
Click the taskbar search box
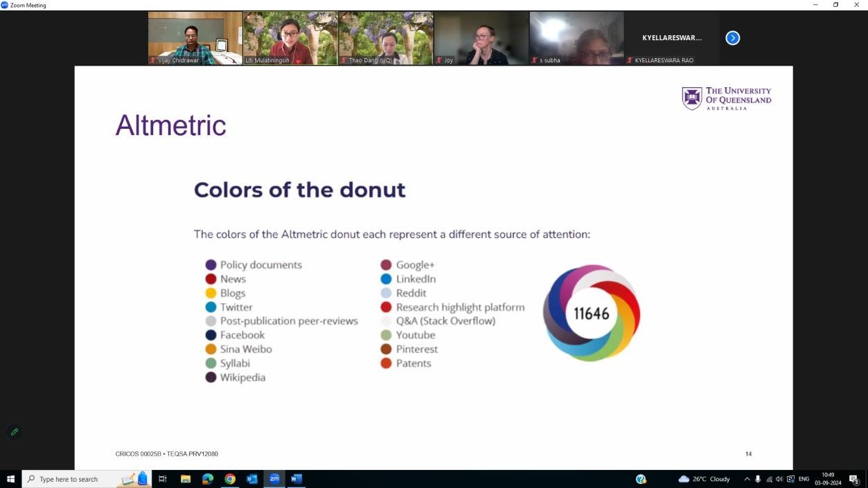(87, 479)
